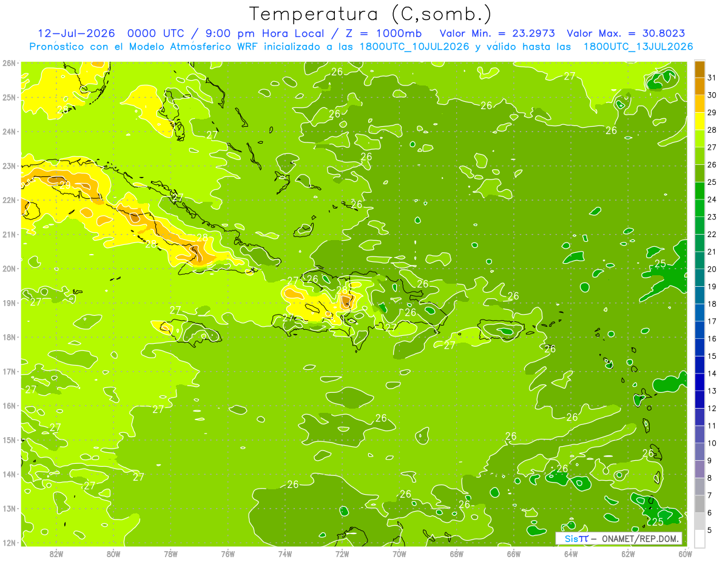Screen dimensions: 728x562
Task: Click the "82W" longitude axis label
Action: [56, 553]
